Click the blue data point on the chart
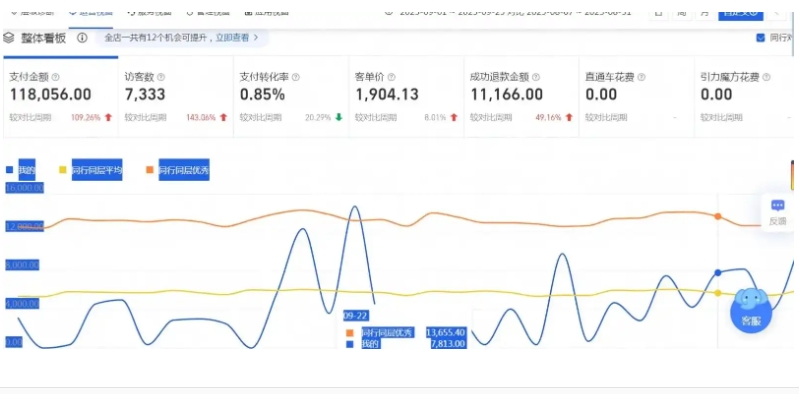The width and height of the screenshot is (799, 394). pos(718,273)
